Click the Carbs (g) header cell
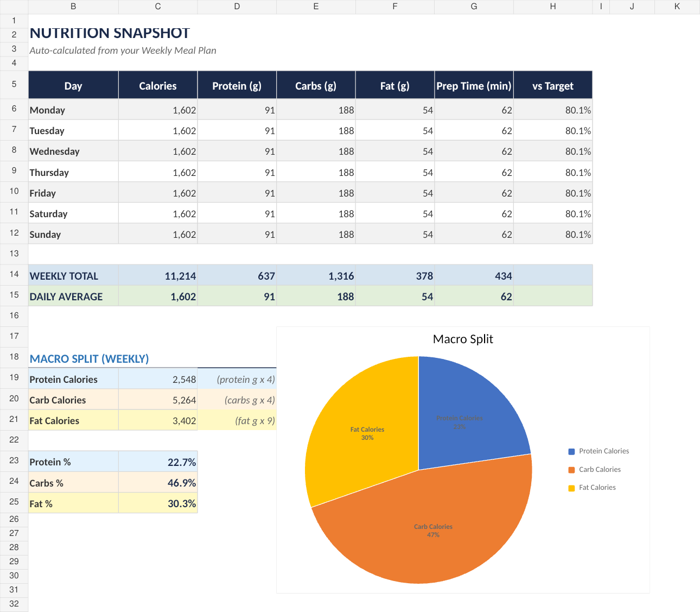The width and height of the screenshot is (700, 612). (316, 85)
